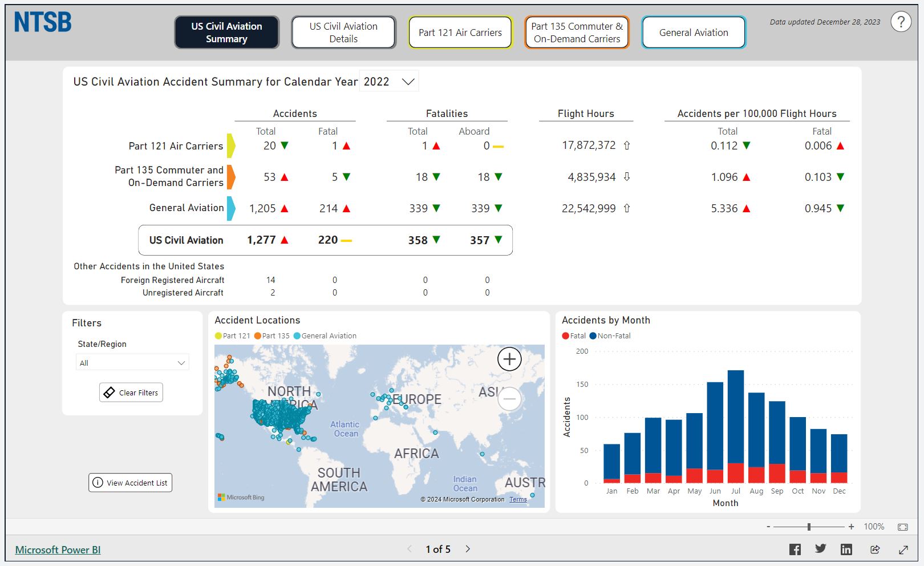Toggle Non-Fatal legend item in chart
The height and width of the screenshot is (566, 924).
coord(610,336)
